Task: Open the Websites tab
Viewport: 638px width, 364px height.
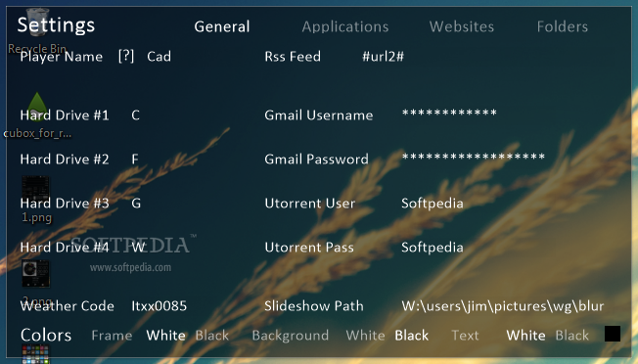Action: [x=462, y=26]
